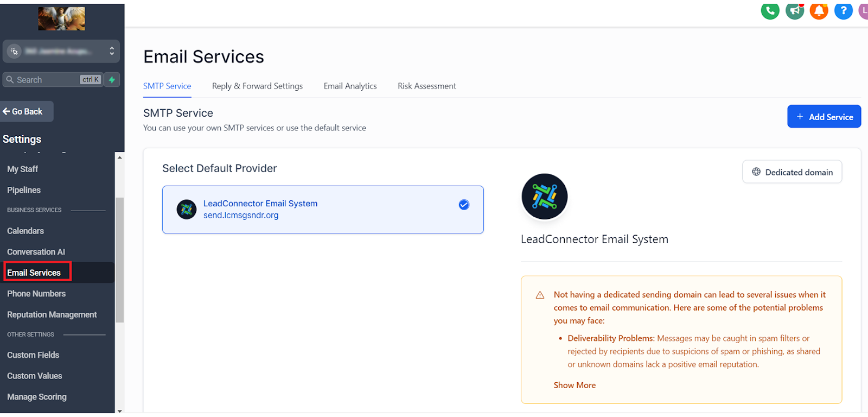
Task: Click the warning triangle icon in alert
Action: [540, 295]
